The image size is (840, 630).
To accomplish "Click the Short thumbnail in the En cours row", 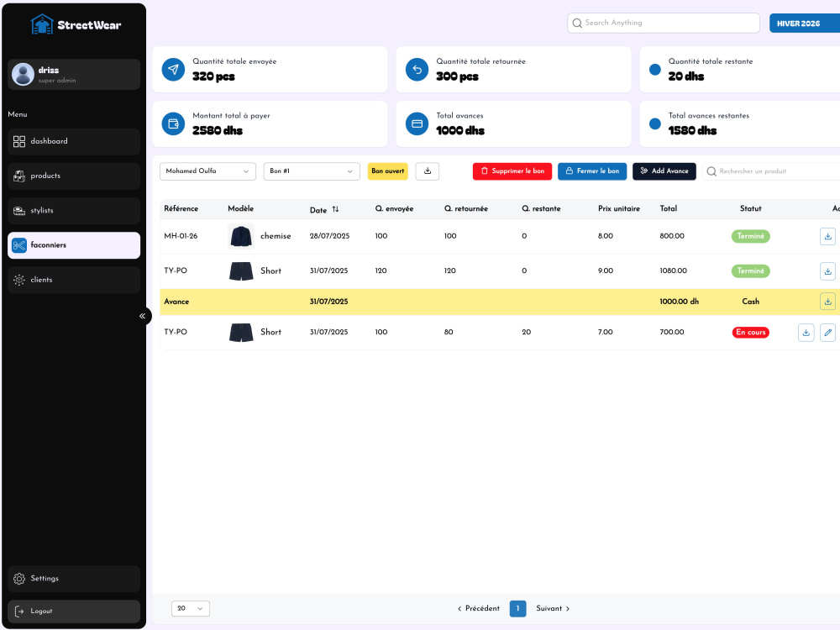I will coord(241,332).
